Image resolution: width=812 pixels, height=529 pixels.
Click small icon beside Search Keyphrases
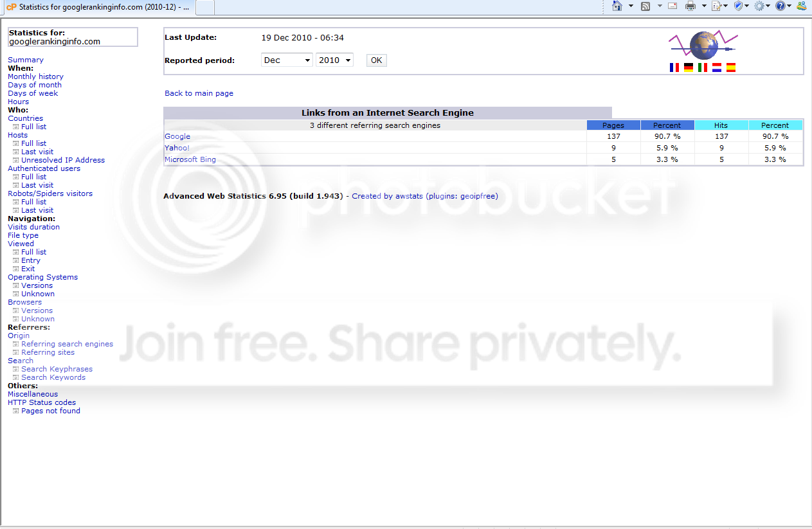16,369
